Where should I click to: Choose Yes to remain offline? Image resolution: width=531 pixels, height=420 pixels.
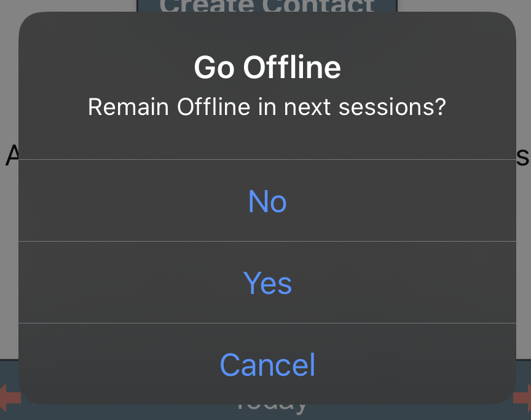pyautogui.click(x=267, y=282)
